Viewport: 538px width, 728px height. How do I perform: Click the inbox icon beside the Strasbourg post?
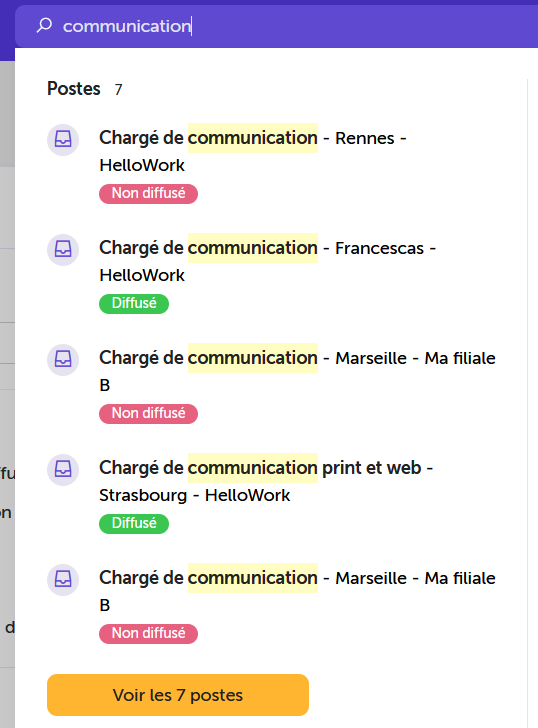pos(63,469)
